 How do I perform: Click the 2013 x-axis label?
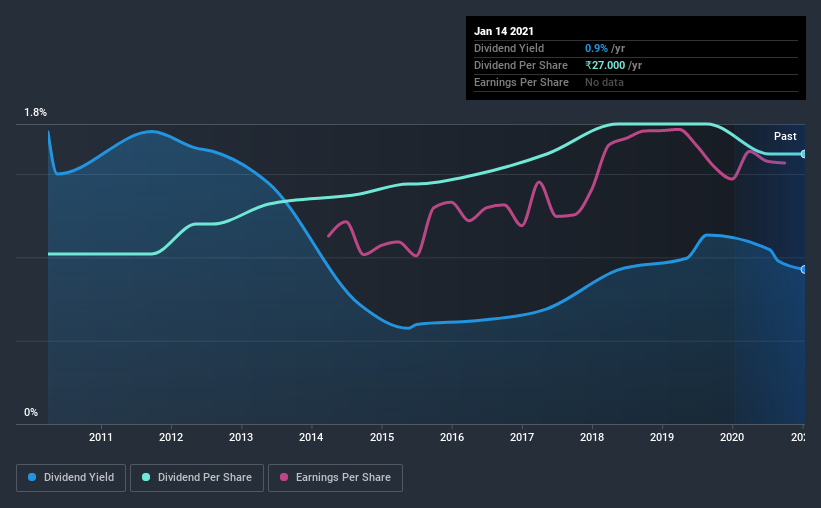pos(241,437)
